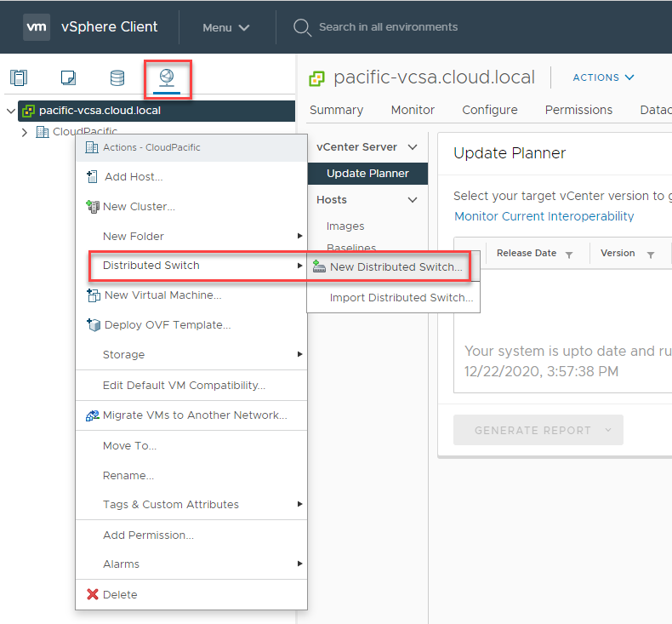Screen dimensions: 672x624
Task: Click the Migrate VMs network icon
Action: pos(93,415)
